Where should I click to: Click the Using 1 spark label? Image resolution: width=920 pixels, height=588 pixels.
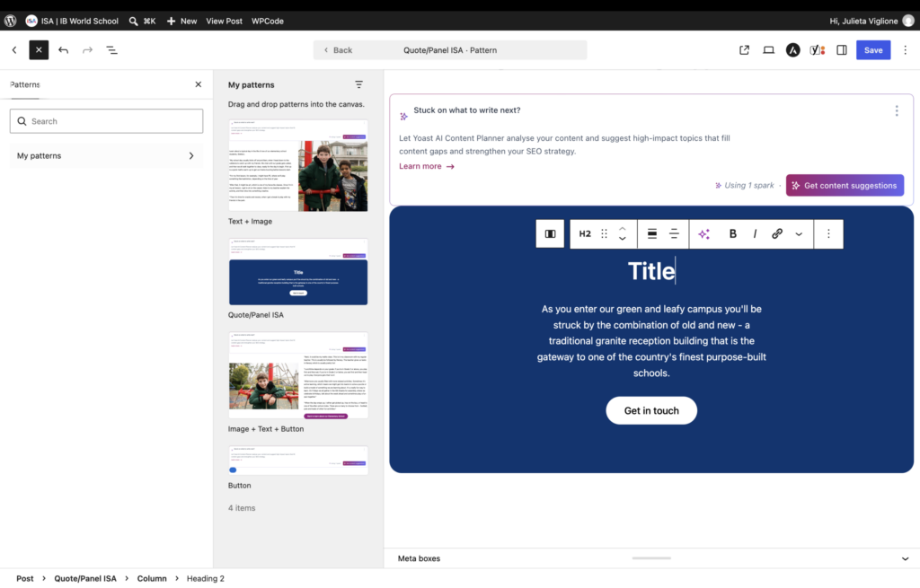pyautogui.click(x=744, y=185)
